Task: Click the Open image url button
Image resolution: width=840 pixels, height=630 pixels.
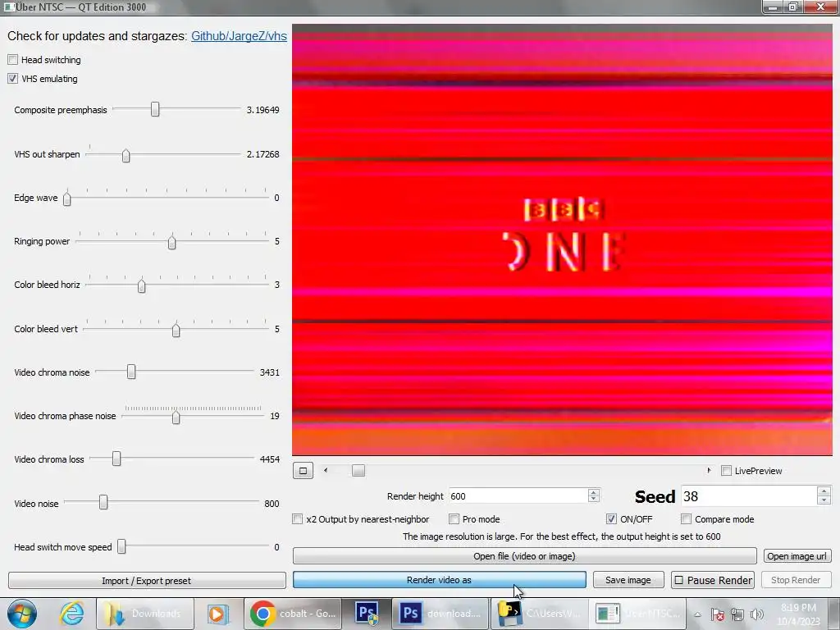Action: tap(797, 556)
